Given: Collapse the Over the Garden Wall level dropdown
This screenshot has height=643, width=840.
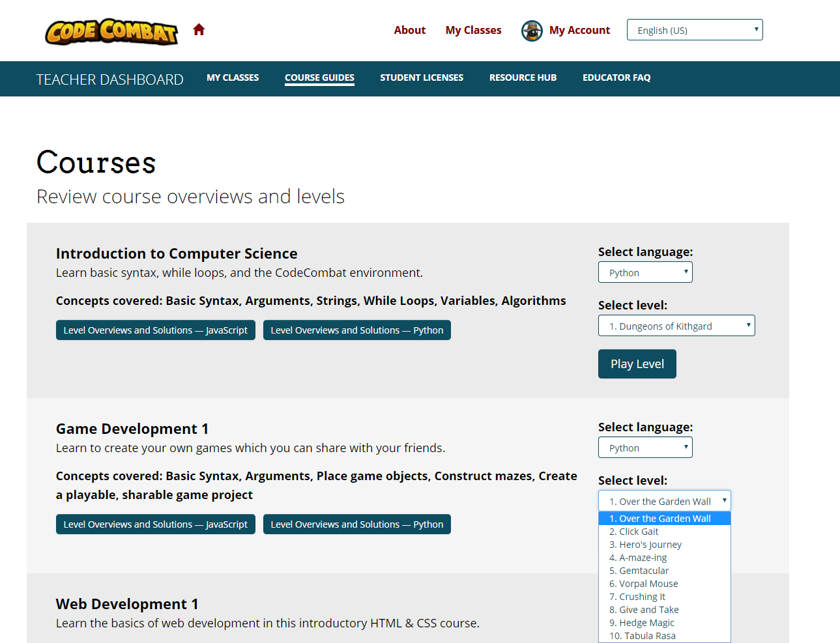Looking at the screenshot, I should coord(665,501).
